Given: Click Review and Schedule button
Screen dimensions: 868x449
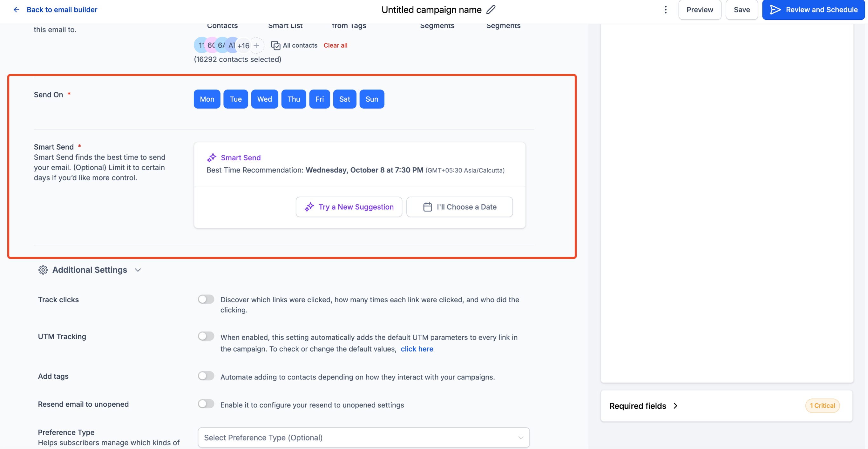Looking at the screenshot, I should coord(813,10).
